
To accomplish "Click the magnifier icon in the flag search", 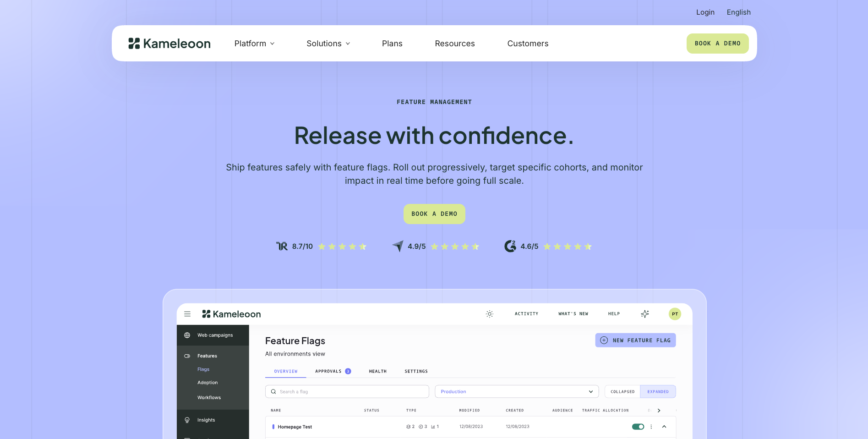I will [x=273, y=392].
